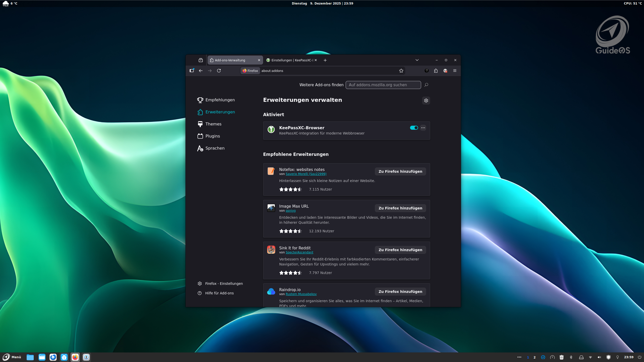Bookmark this page with star icon
The width and height of the screenshot is (644, 362).
pos(401,71)
